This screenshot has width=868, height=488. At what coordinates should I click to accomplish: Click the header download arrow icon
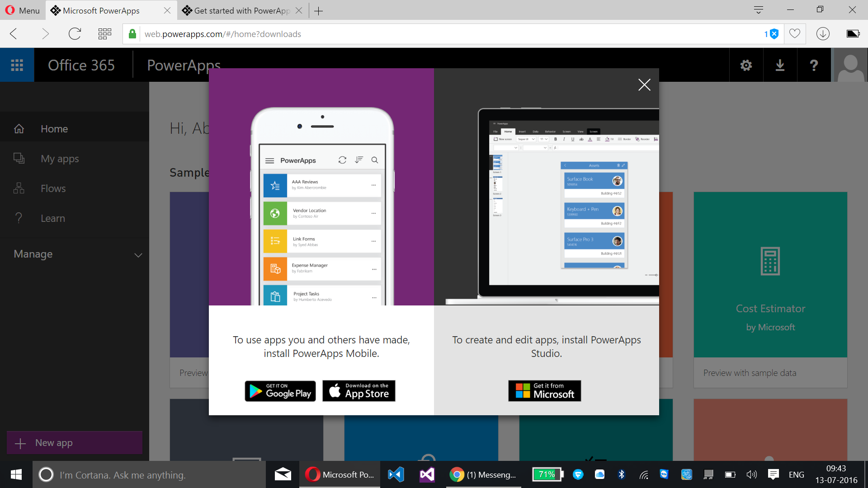(780, 65)
